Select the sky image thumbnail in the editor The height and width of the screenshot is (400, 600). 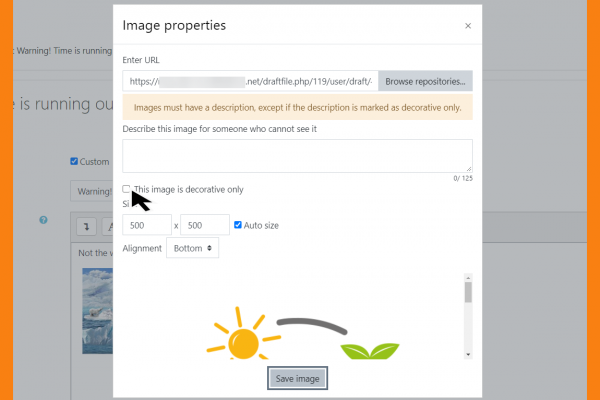click(x=99, y=300)
